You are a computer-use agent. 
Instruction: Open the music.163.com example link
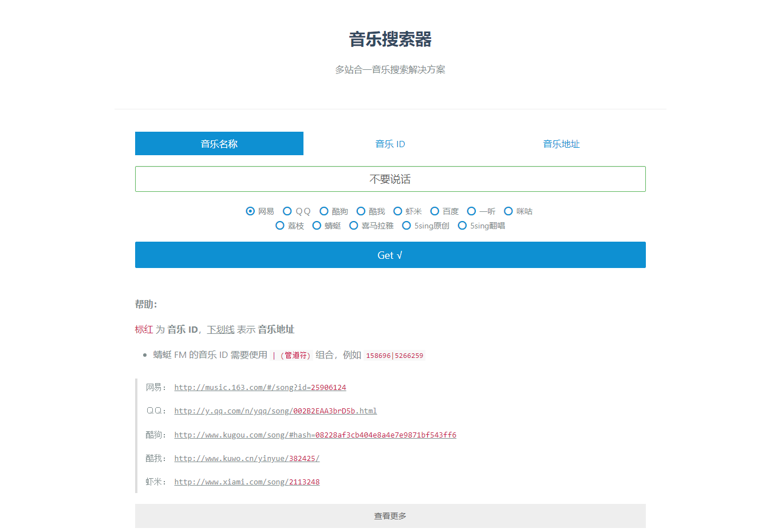pyautogui.click(x=260, y=388)
